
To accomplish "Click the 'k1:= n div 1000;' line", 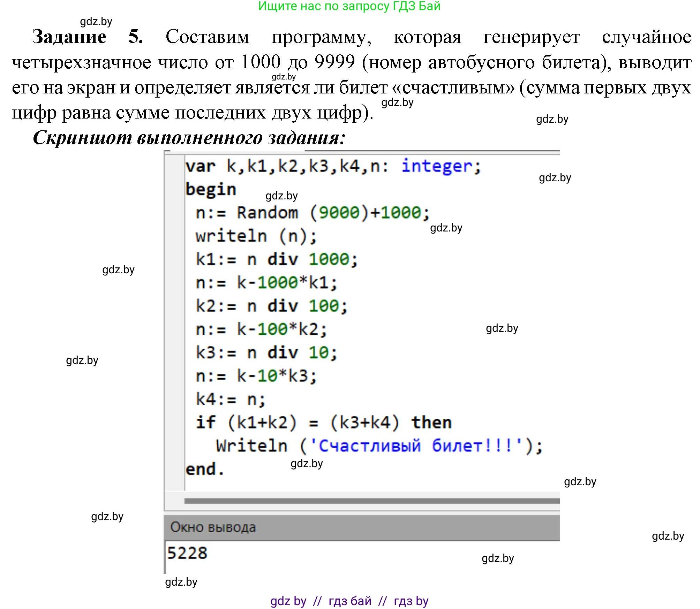I will 276,259.
